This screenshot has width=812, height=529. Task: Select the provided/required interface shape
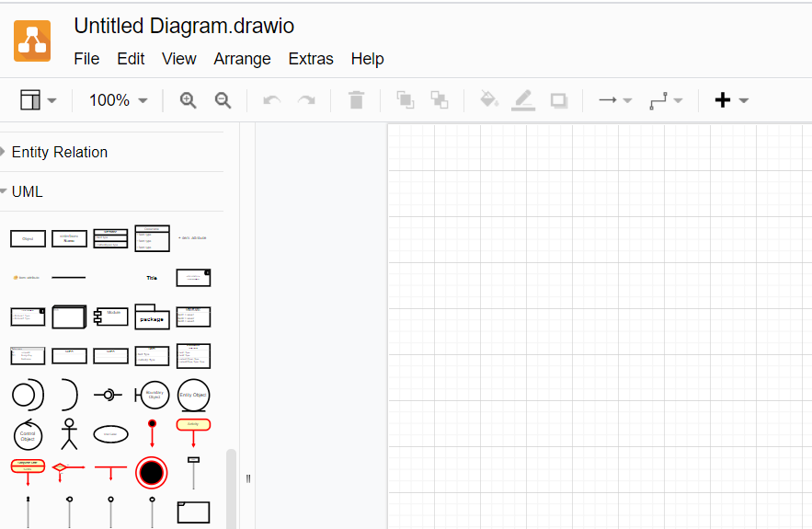point(28,395)
